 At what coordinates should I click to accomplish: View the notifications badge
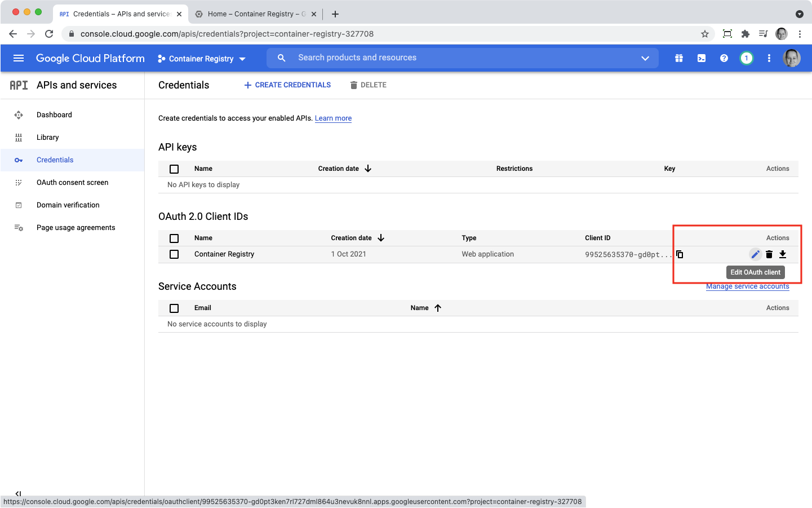(747, 58)
